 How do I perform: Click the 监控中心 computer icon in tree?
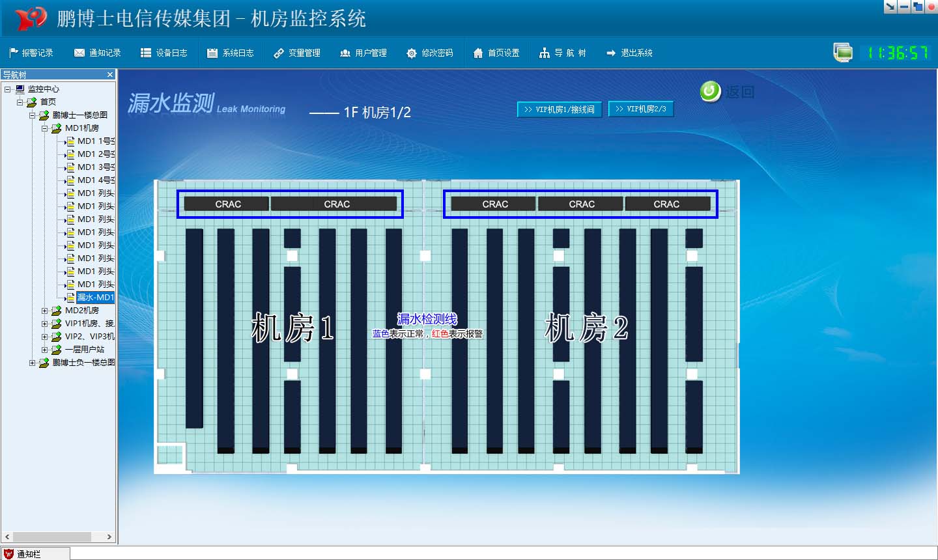[x=20, y=89]
